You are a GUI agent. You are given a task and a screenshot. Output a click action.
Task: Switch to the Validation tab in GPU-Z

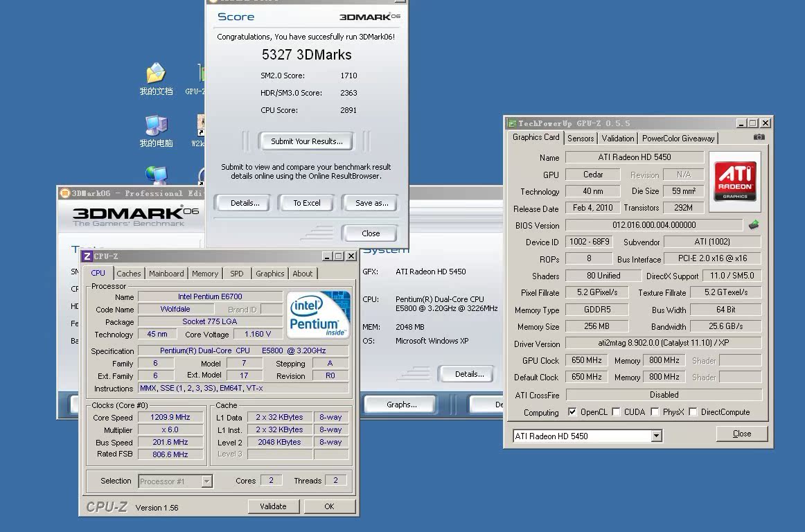(618, 138)
